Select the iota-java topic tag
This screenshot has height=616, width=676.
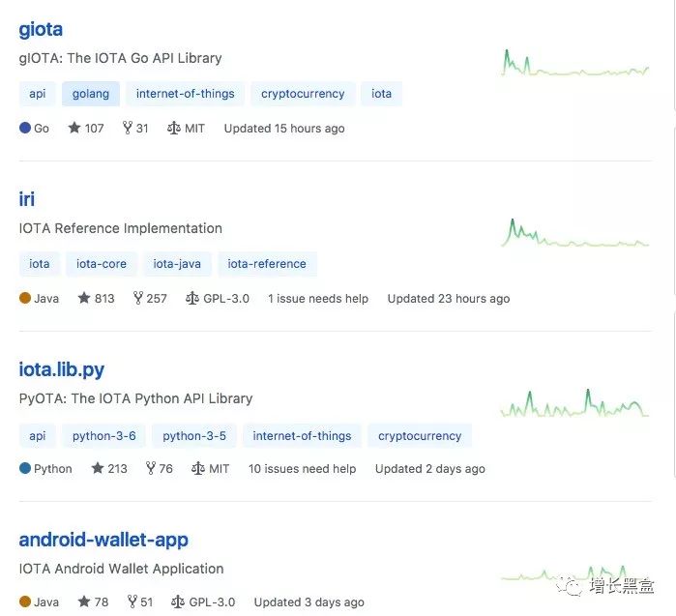(177, 263)
